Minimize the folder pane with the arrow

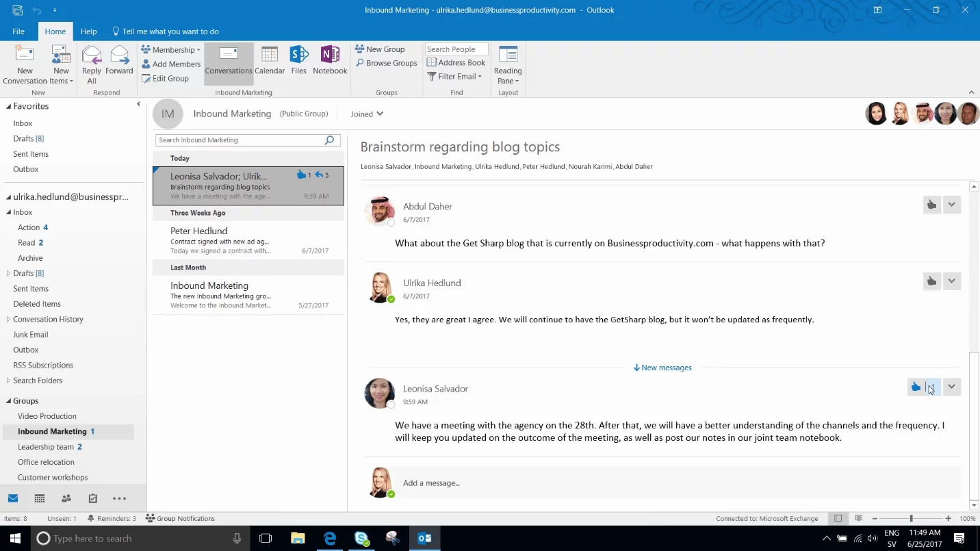(x=138, y=104)
